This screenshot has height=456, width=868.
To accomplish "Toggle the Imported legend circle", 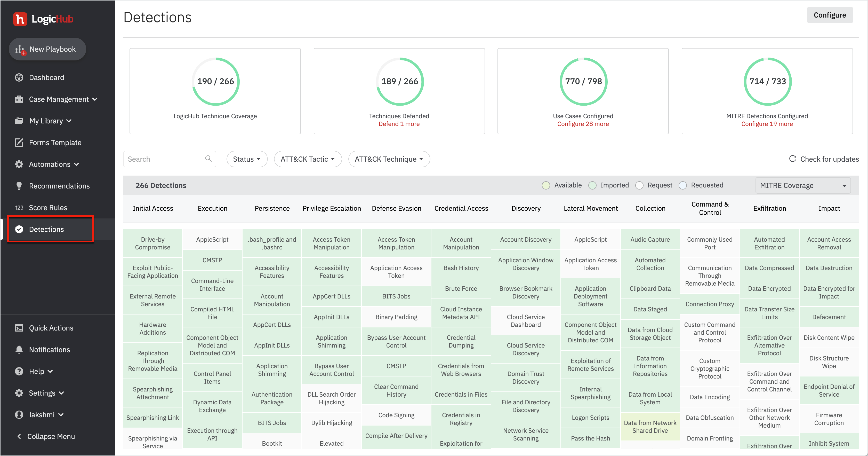I will [x=592, y=185].
